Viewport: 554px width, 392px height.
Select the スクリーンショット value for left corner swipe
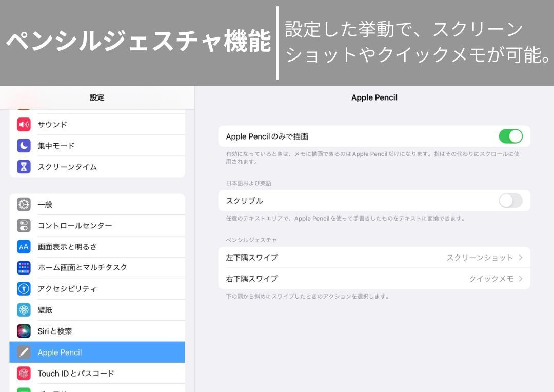(x=480, y=258)
